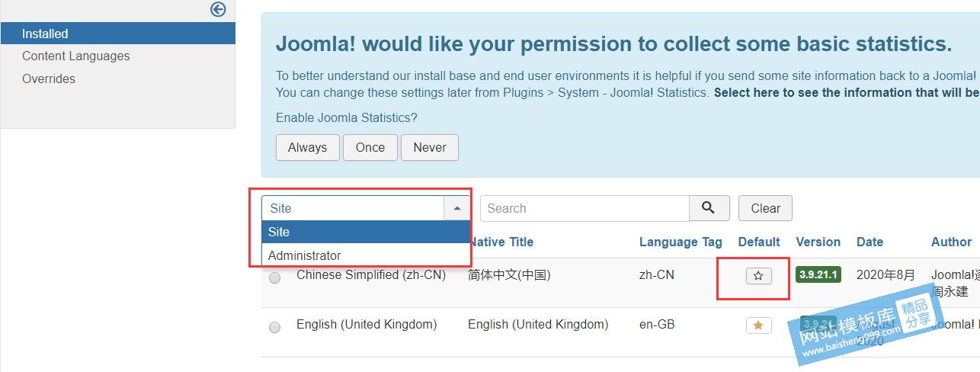
Task: Click the search magnifier button
Action: [x=709, y=208]
